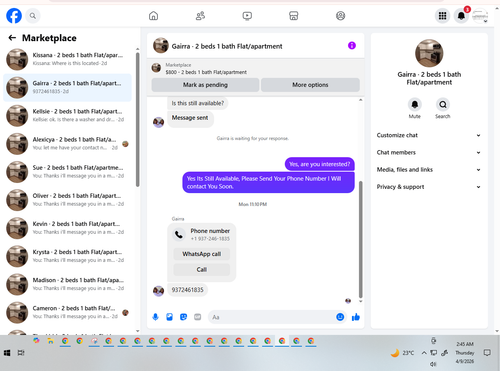Open the weather widget showing 23°C
This screenshot has width=500, height=371.
403,353
